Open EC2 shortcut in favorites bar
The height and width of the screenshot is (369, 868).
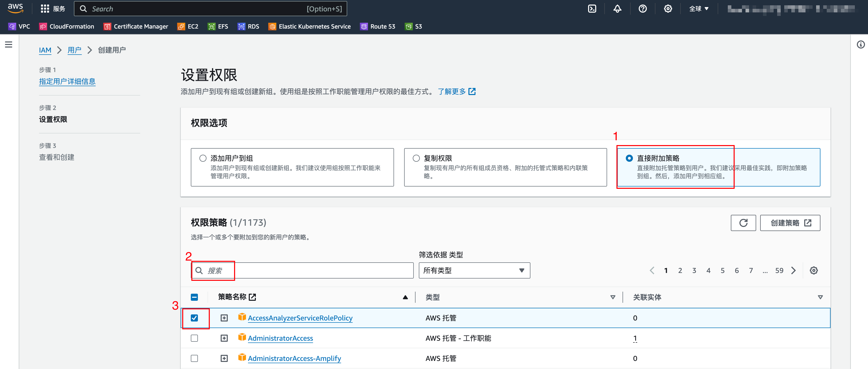[188, 26]
